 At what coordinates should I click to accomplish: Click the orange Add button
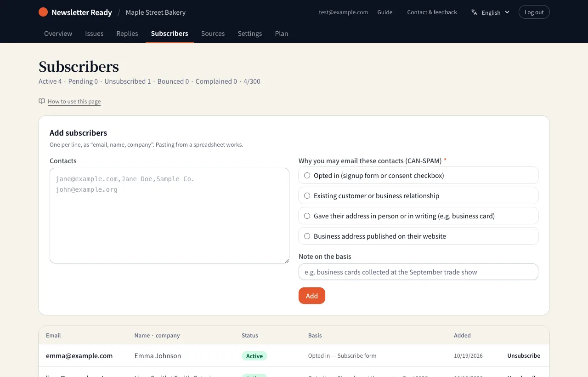coord(312,296)
